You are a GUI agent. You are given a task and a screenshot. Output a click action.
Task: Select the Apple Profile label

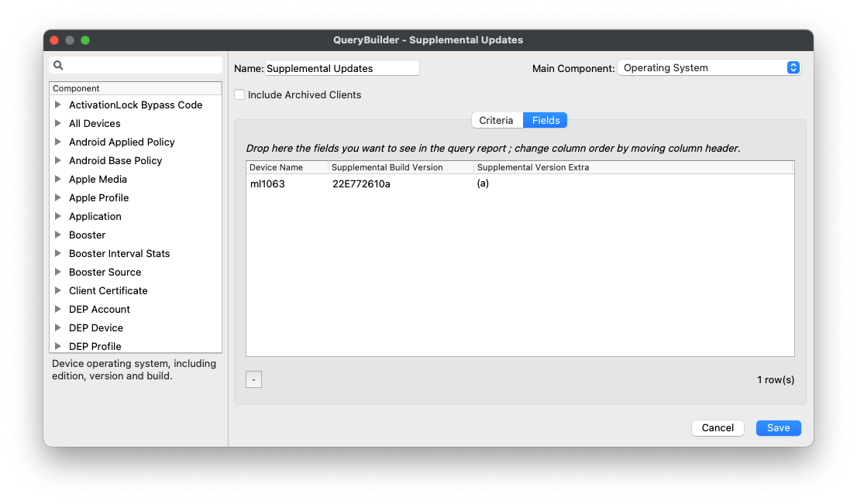99,197
